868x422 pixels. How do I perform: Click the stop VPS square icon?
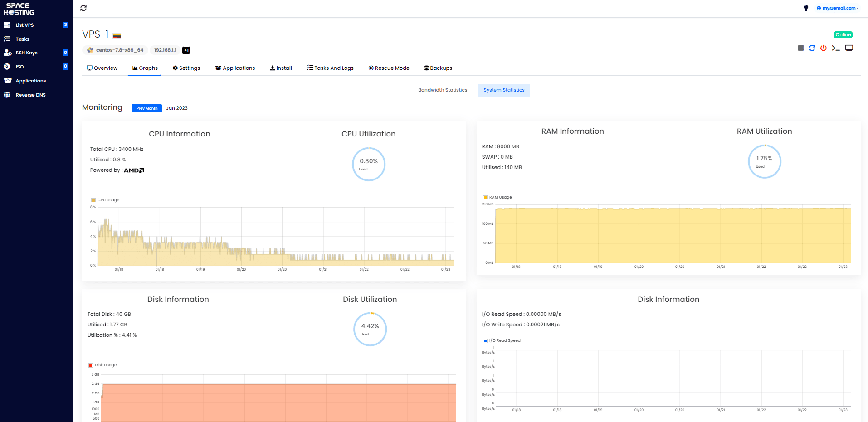801,48
